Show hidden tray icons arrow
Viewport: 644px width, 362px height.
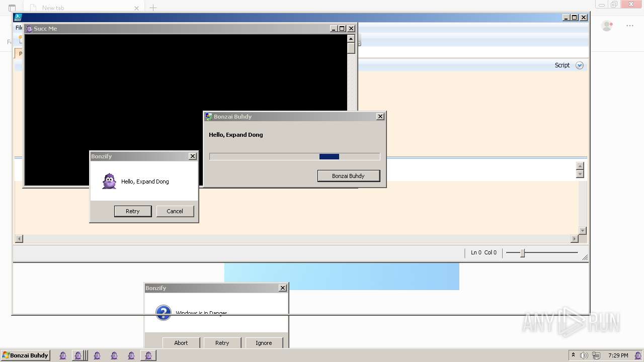pyautogui.click(x=573, y=355)
